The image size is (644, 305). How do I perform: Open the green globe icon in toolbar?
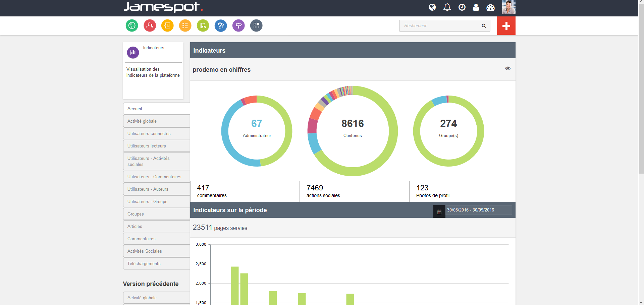click(132, 25)
